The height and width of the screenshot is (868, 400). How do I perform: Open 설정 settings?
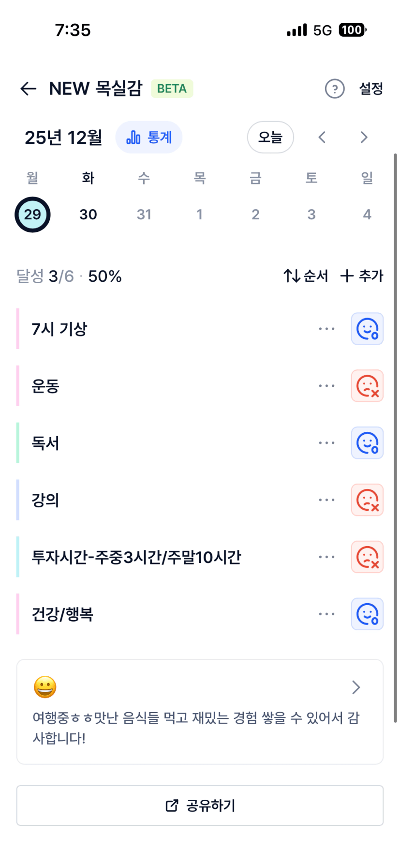tap(371, 89)
